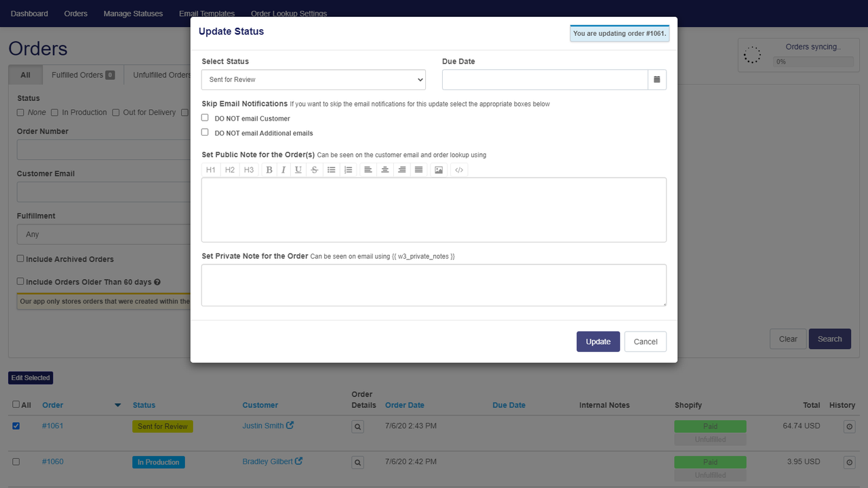868x488 pixels.
Task: Open history for order #1061
Action: (849, 427)
